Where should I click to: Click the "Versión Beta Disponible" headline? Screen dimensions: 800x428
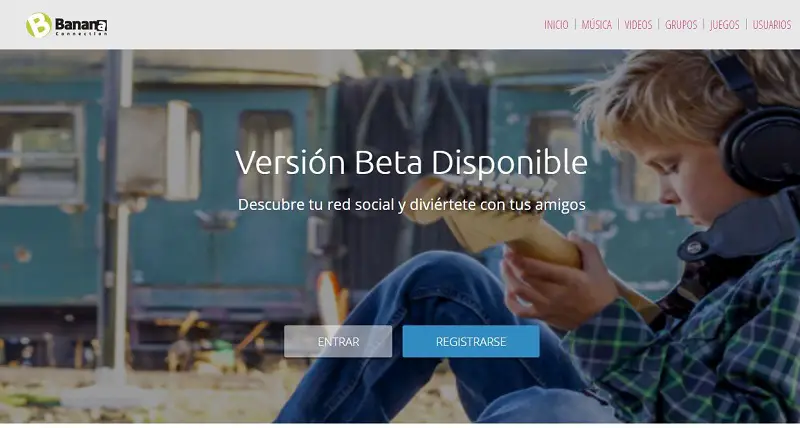pyautogui.click(x=411, y=162)
